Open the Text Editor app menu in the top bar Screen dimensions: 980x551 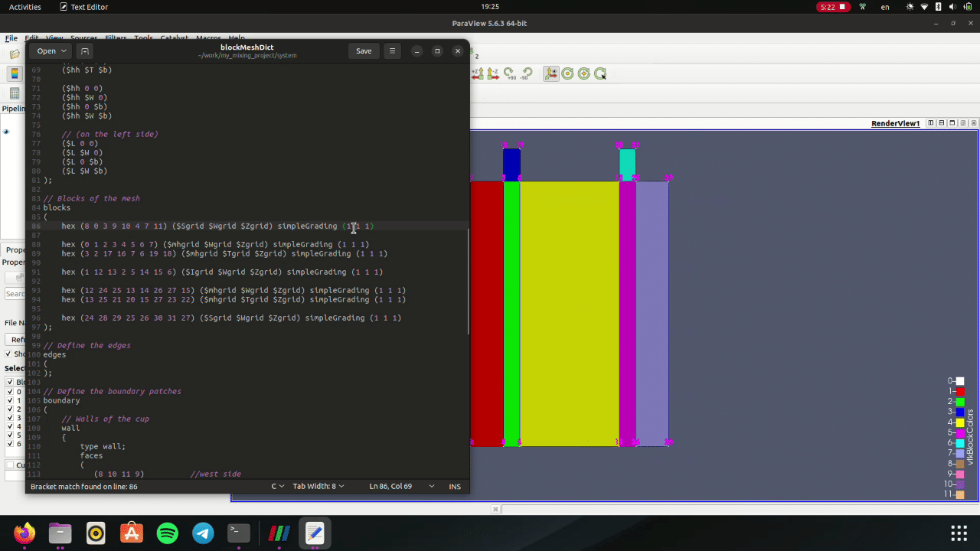(x=84, y=7)
